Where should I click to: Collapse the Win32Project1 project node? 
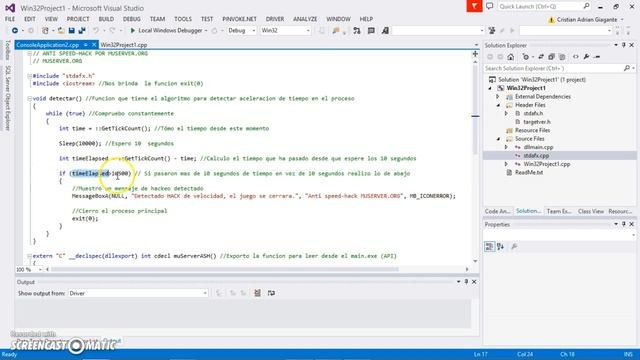pos(491,88)
